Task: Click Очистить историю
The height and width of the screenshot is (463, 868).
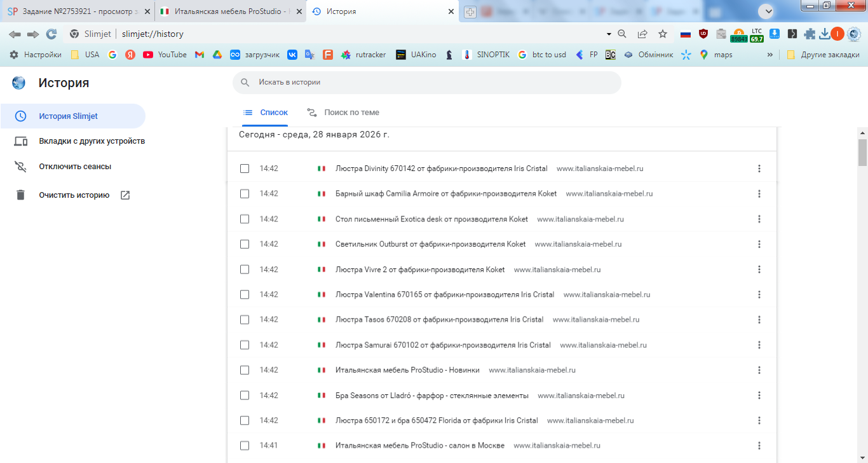Action: coord(72,195)
